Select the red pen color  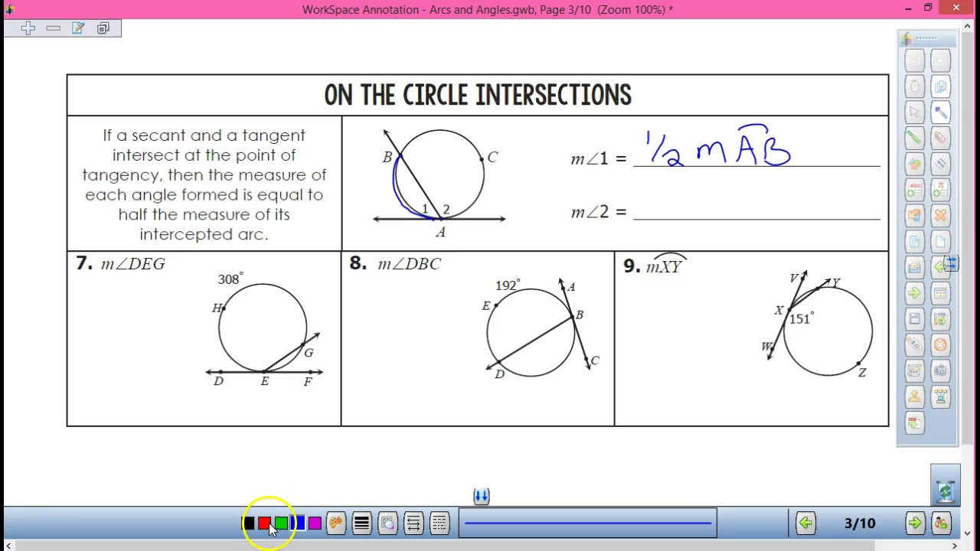[x=264, y=523]
